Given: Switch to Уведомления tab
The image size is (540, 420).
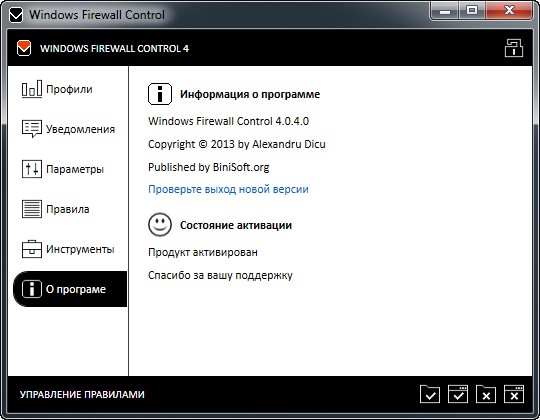Looking at the screenshot, I should click(x=69, y=129).
